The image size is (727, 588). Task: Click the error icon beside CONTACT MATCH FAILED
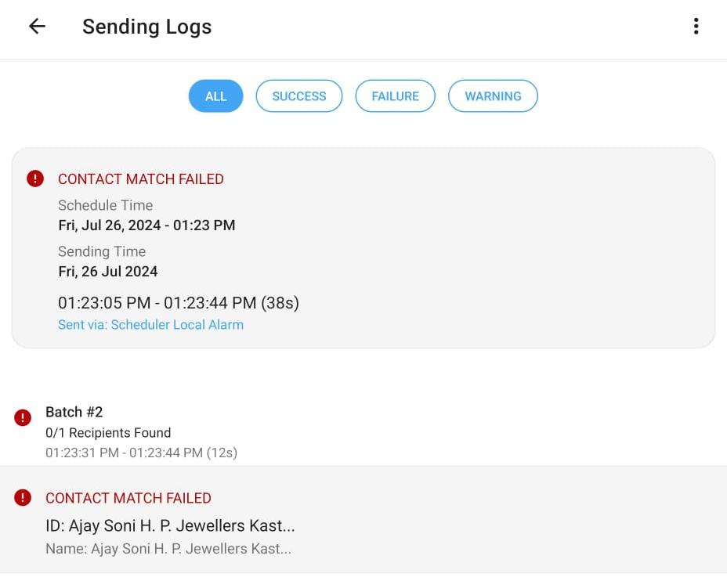[35, 179]
